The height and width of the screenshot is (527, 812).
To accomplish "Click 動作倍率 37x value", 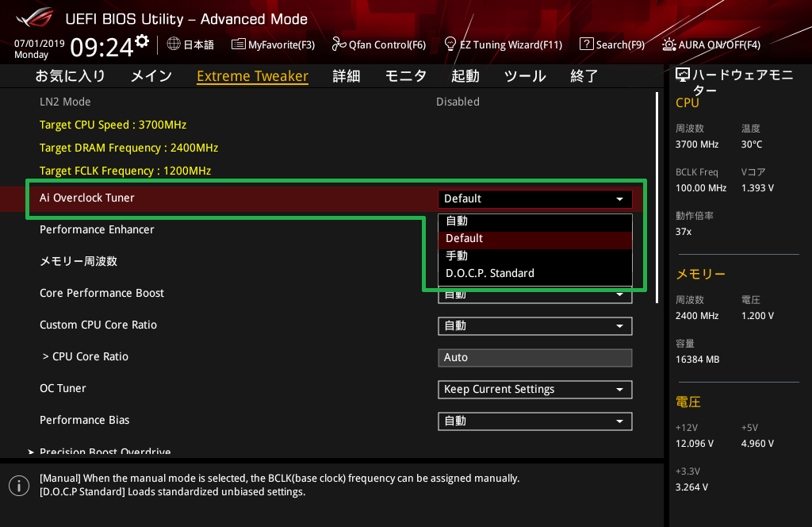I will (684, 232).
